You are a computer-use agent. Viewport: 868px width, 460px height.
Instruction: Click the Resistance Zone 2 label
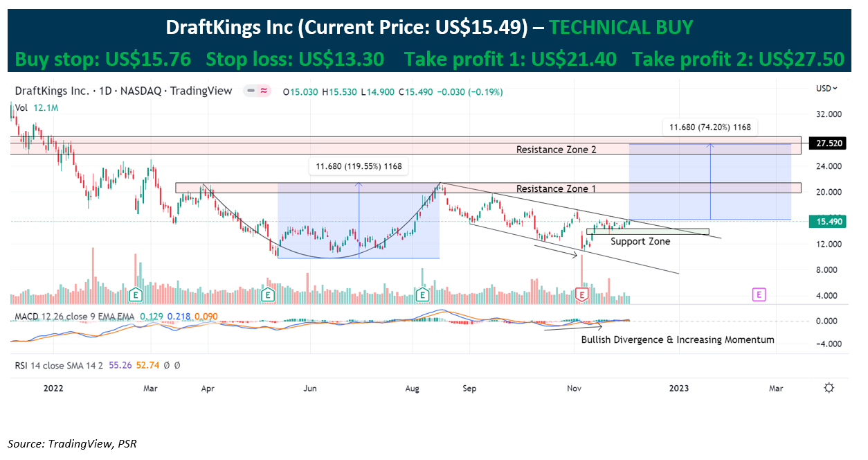556,150
